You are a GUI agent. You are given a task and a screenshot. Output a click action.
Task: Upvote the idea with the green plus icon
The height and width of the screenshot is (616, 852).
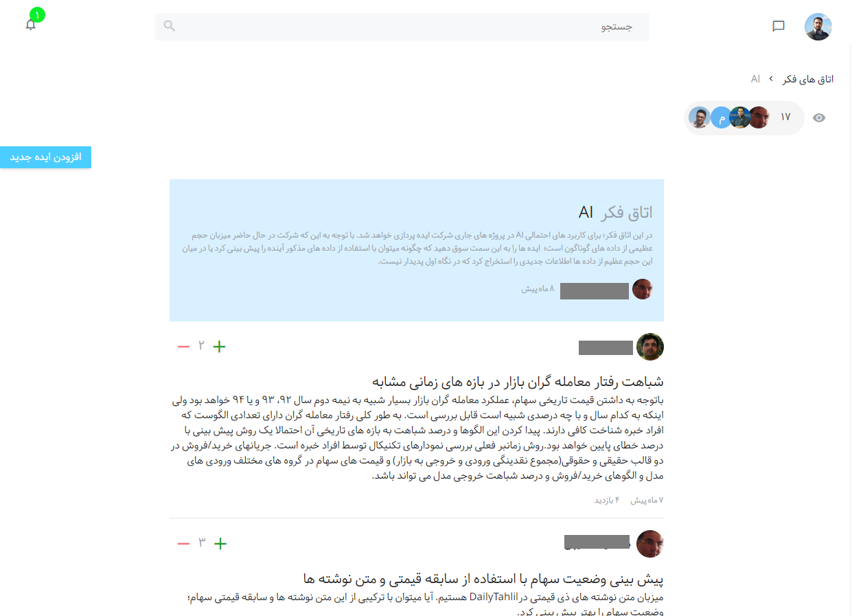pos(219,346)
